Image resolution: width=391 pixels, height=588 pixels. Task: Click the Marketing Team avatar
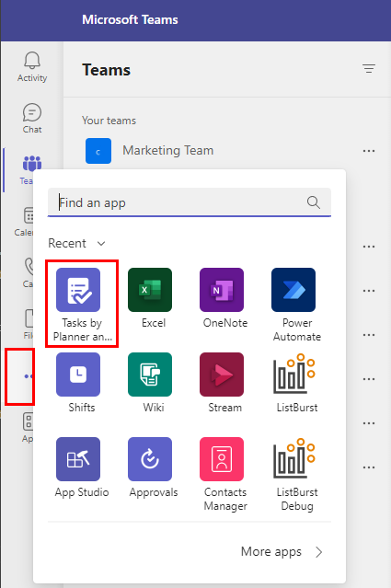98,151
